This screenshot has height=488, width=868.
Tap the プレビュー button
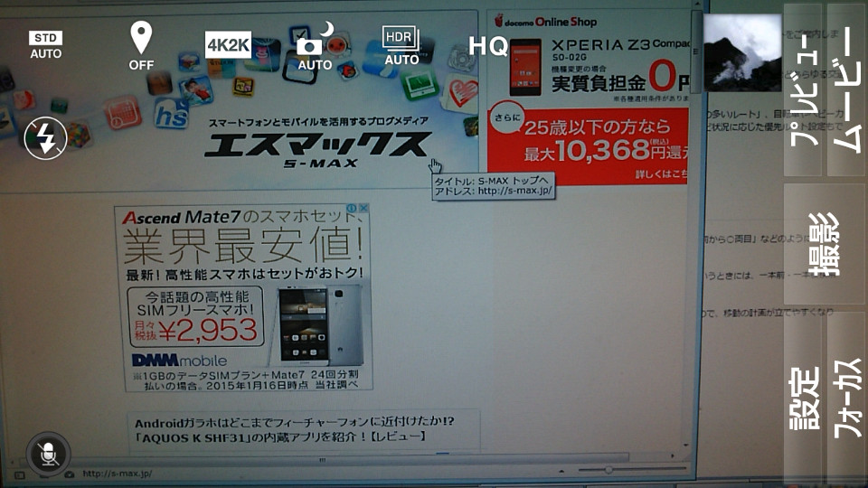pyautogui.click(x=803, y=90)
